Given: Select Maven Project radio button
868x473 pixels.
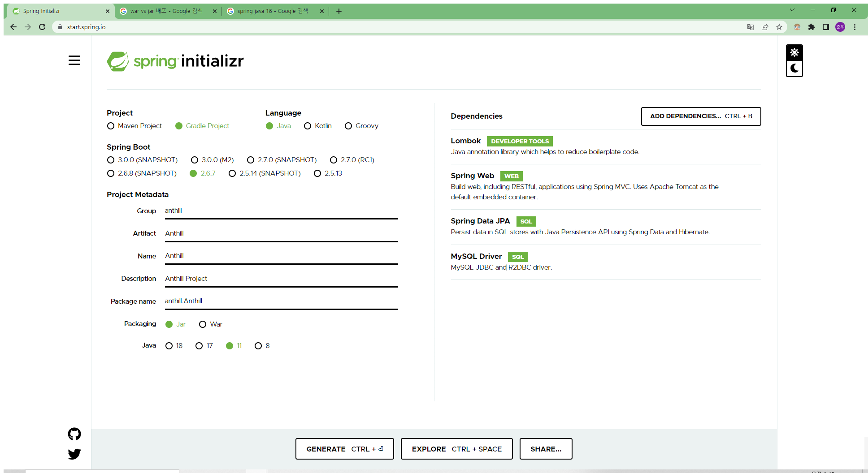Looking at the screenshot, I should click(x=135, y=126).
